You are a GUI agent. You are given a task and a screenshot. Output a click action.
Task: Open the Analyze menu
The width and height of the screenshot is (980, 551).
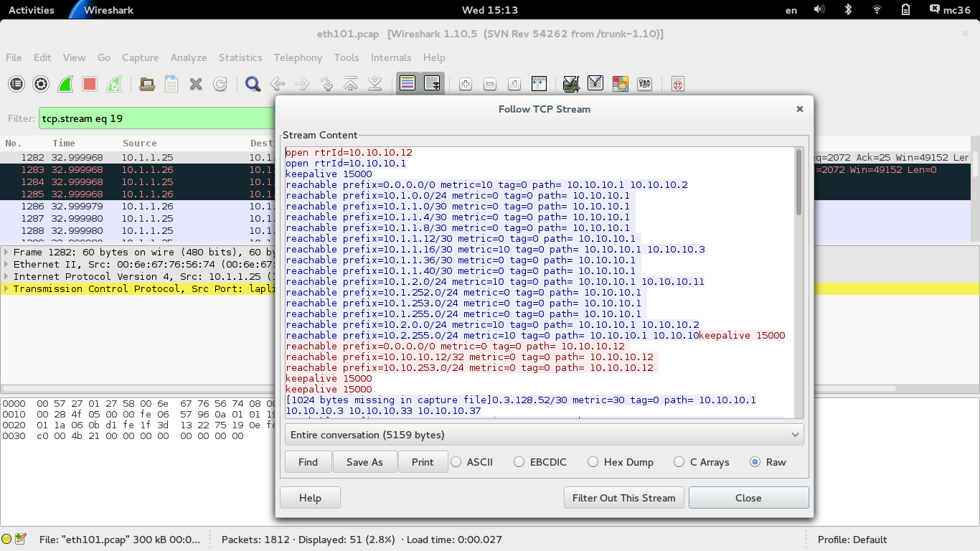coord(189,57)
